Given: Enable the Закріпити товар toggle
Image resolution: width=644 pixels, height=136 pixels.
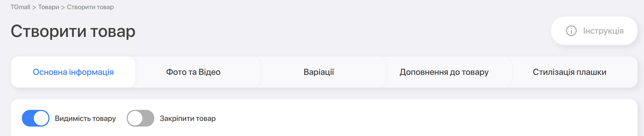Looking at the screenshot, I should pyautogui.click(x=140, y=118).
